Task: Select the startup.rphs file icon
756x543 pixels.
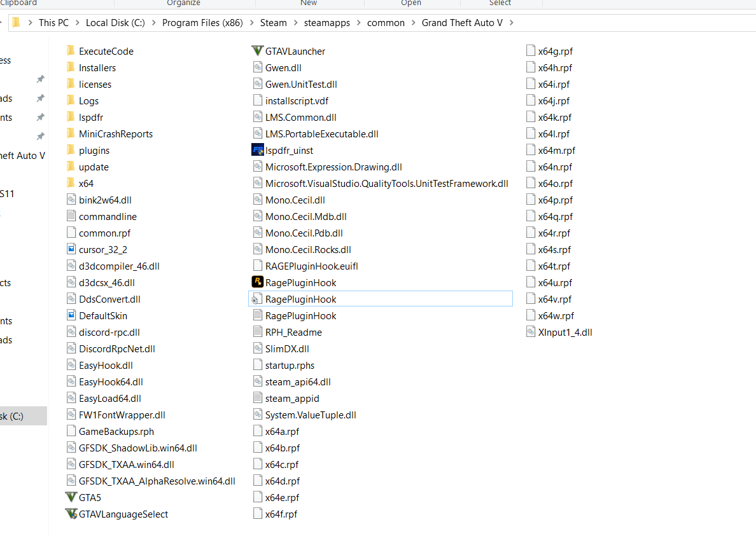Action: coord(258,365)
